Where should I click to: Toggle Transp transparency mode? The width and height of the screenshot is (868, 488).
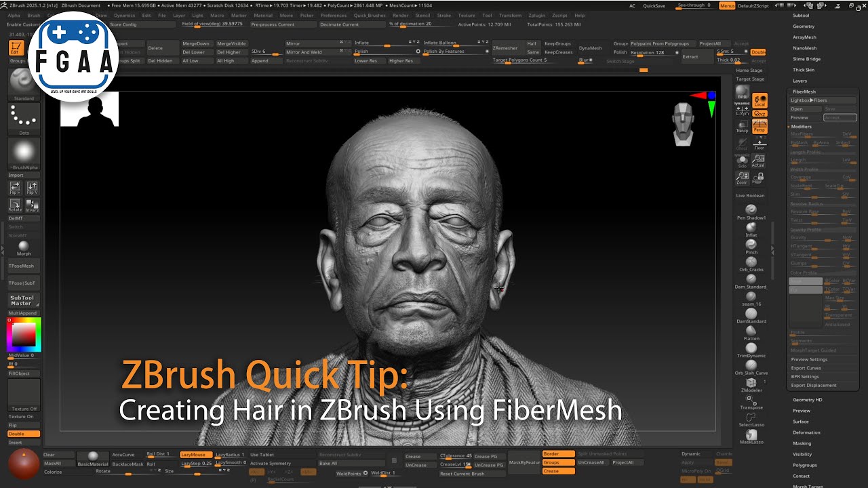[743, 127]
